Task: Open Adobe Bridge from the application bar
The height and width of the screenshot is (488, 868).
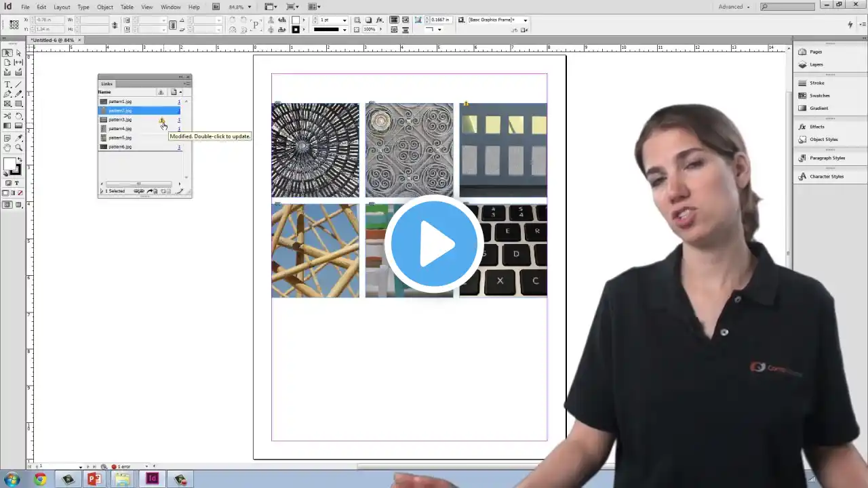Action: click(x=216, y=7)
